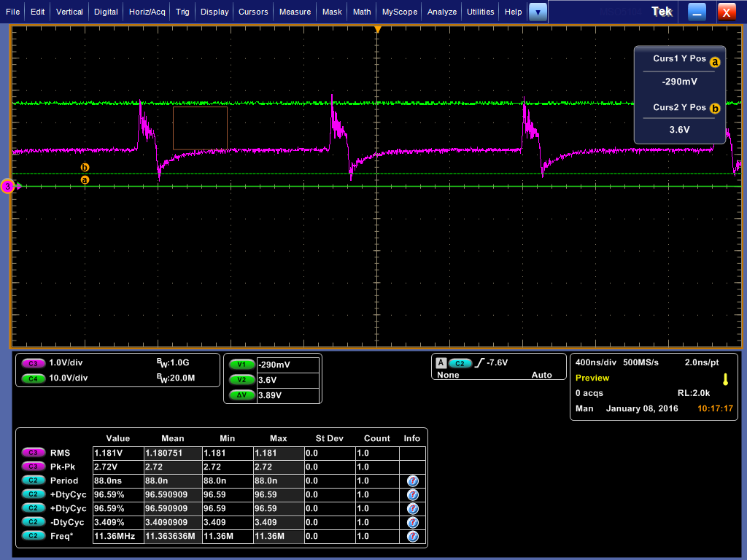The width and height of the screenshot is (747, 560).
Task: Click the info icon in the -DtyCyc row
Action: pyautogui.click(x=412, y=522)
